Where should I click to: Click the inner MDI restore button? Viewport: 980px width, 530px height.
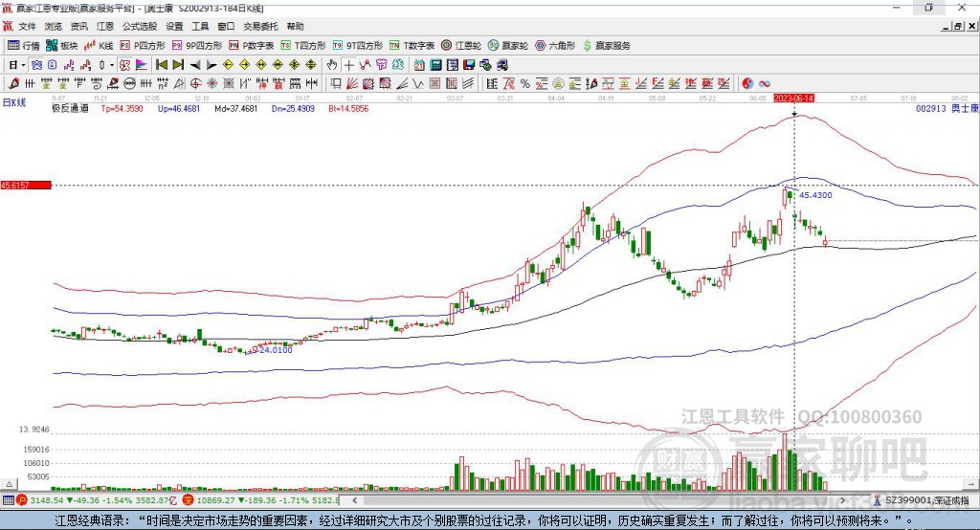958,26
